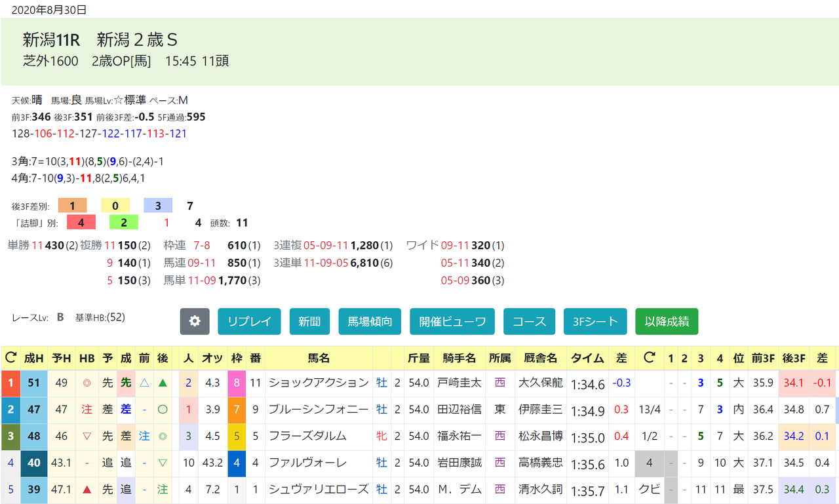
Task: Click the yellow 後3F差別 box showing 0
Action: click(115, 206)
